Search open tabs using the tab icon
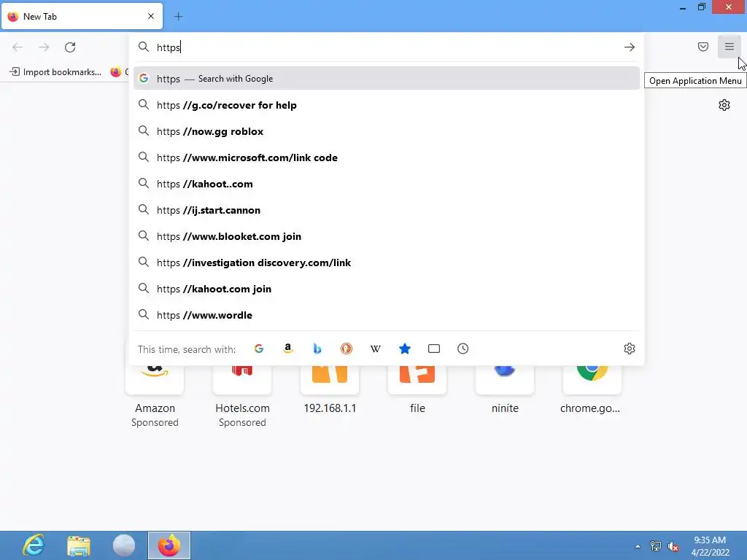 point(433,349)
